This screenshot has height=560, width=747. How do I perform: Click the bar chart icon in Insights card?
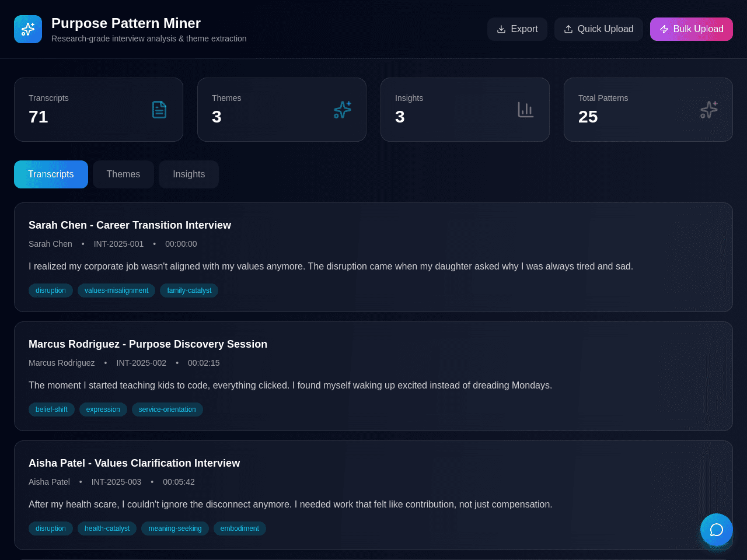[526, 110]
